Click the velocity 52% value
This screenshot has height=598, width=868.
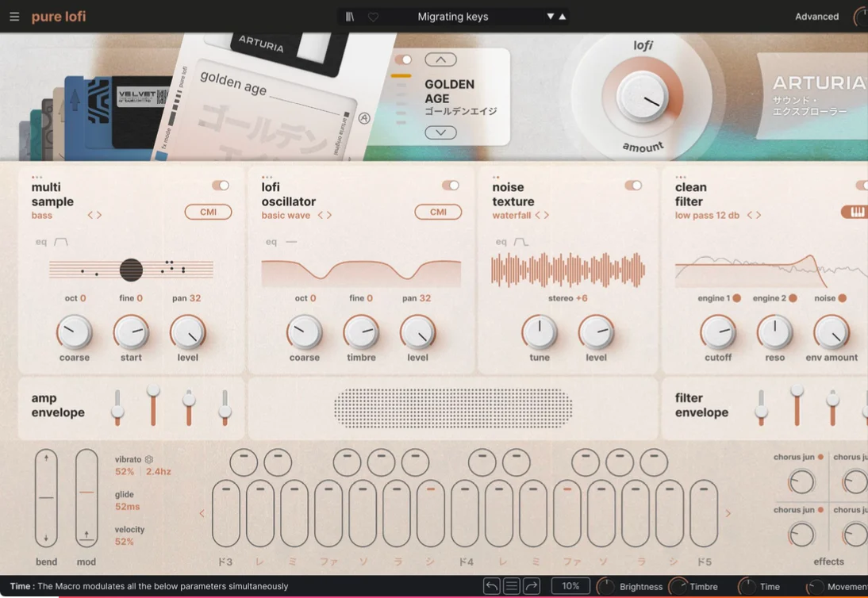pyautogui.click(x=125, y=542)
